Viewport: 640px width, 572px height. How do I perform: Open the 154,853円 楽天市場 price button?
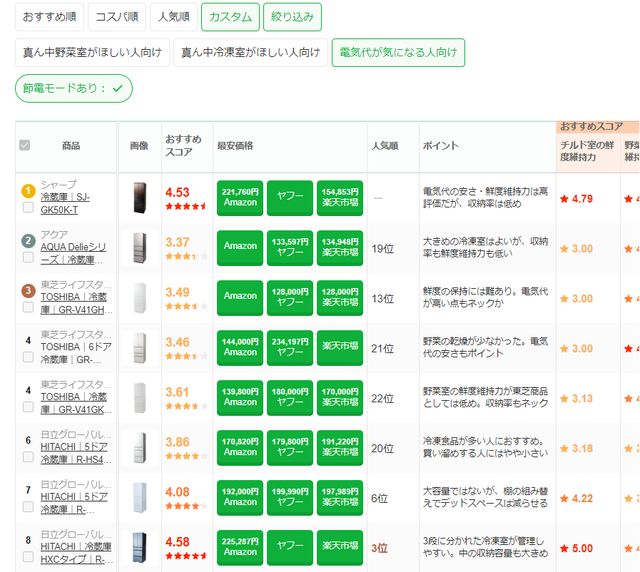tap(339, 197)
